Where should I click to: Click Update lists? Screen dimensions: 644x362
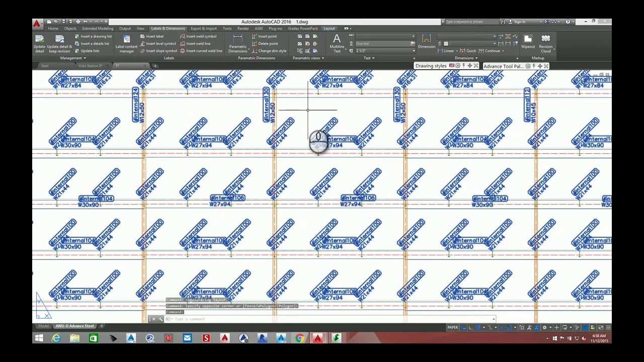87,51
